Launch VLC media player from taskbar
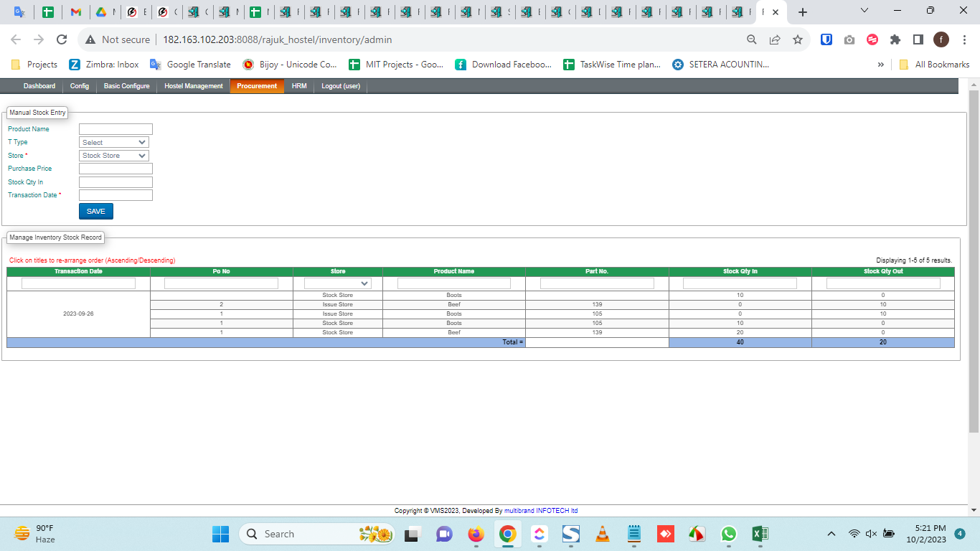Viewport: 980px width, 551px height. pos(603,534)
